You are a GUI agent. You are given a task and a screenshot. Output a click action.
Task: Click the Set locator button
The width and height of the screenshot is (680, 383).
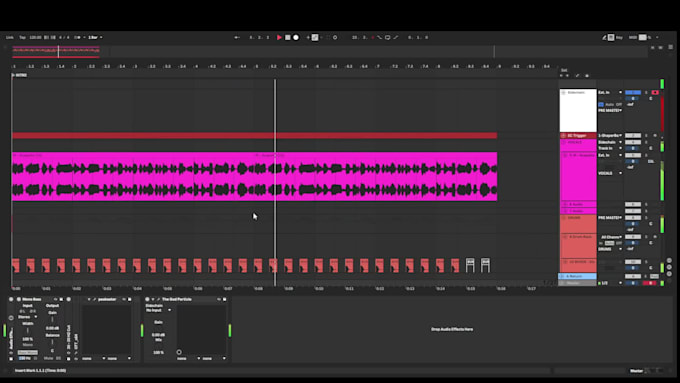564,70
